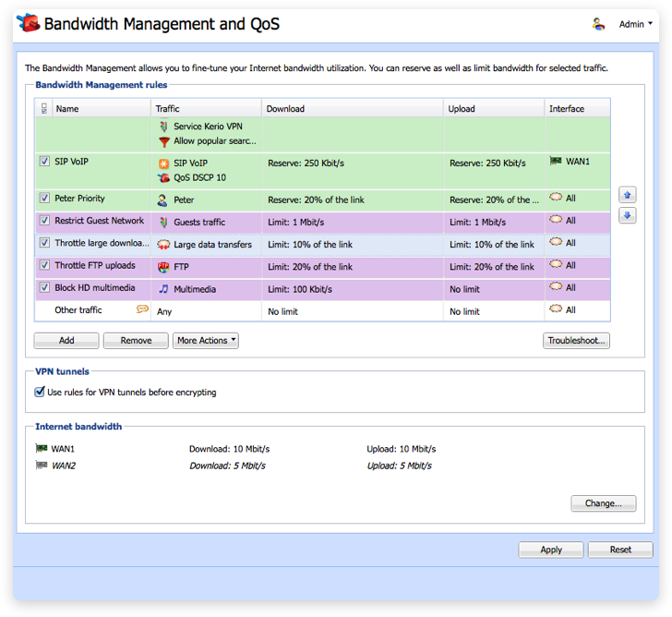Disable the SIP VoIP rule checkbox
672x617 pixels.
45,162
